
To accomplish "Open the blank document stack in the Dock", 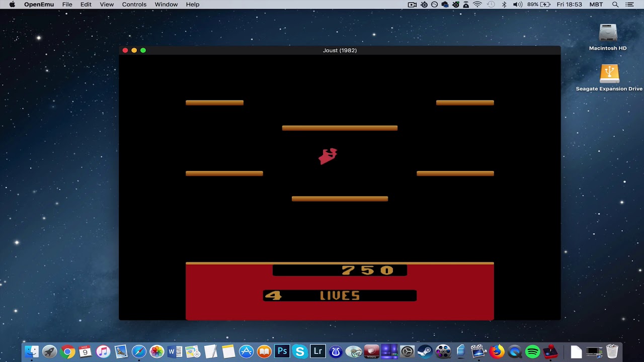I will pos(576,351).
